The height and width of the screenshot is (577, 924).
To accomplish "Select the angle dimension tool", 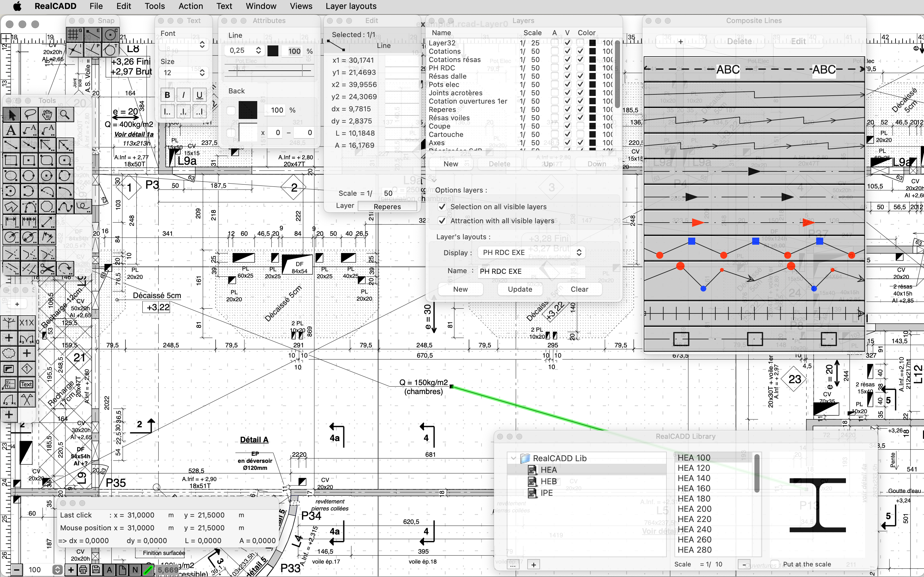I will [x=47, y=237].
